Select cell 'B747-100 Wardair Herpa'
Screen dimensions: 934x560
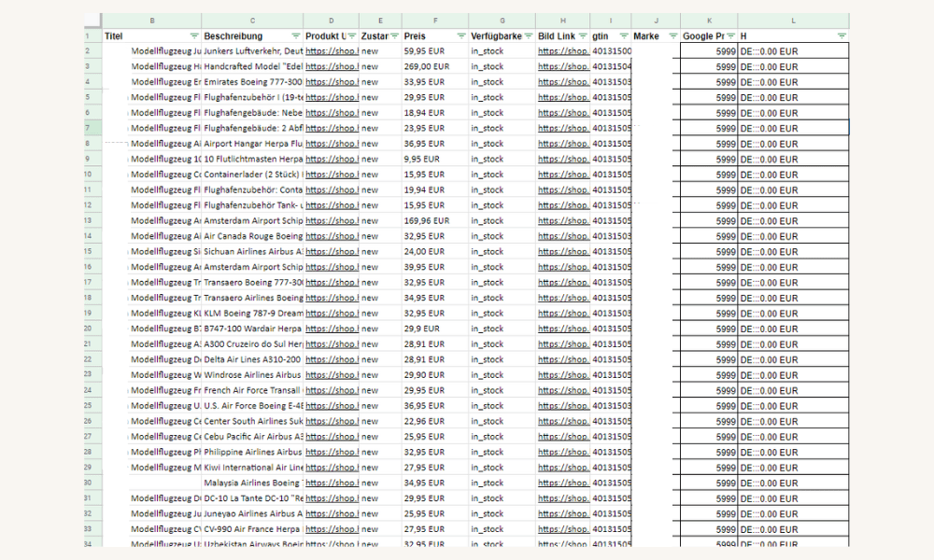[252, 329]
